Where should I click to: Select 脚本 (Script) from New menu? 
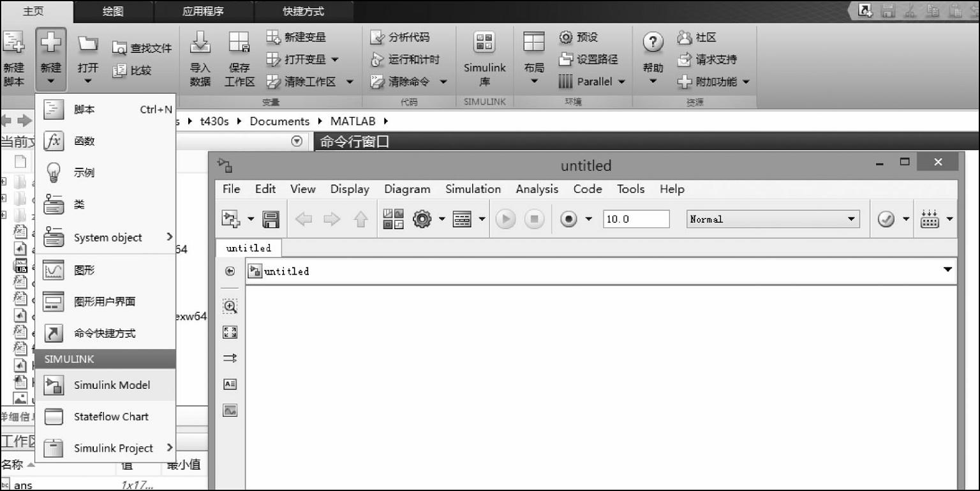tap(105, 109)
